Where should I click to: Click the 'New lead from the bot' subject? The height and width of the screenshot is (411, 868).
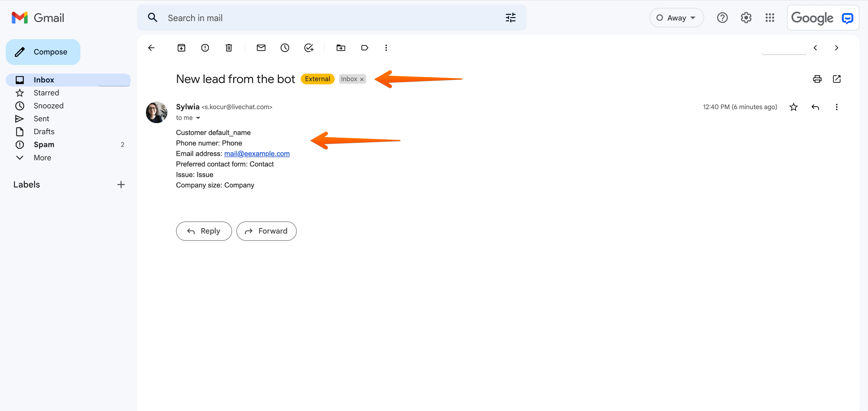(235, 79)
